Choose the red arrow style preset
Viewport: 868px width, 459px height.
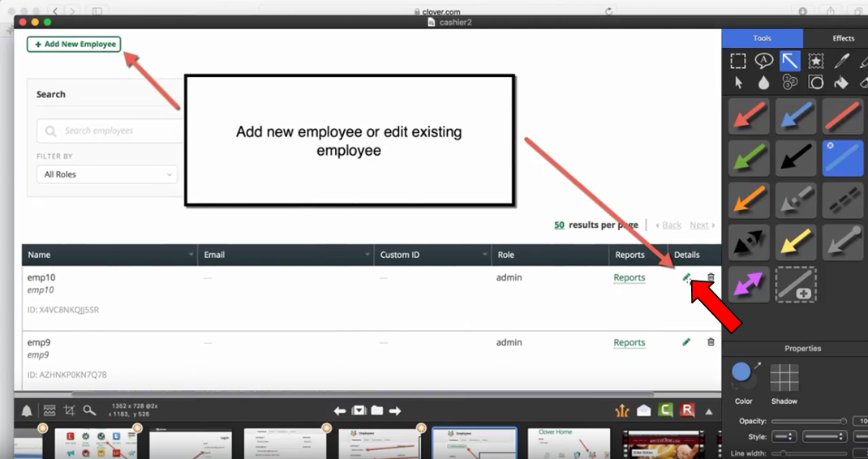click(749, 116)
